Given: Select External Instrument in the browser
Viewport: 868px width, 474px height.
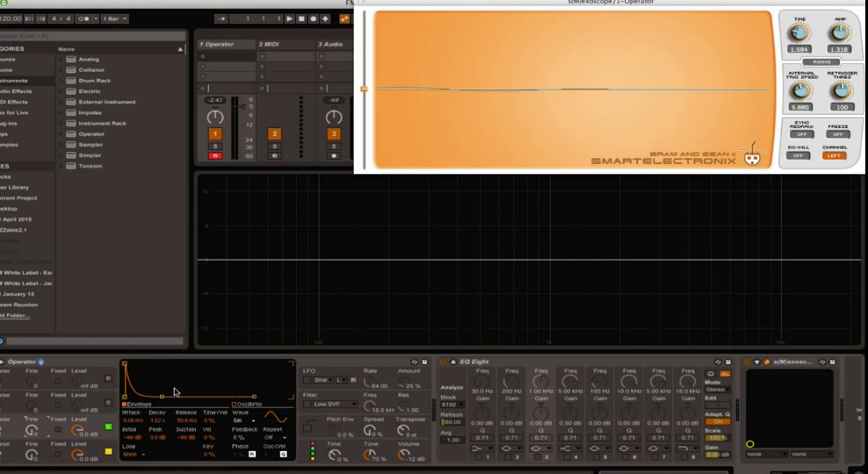Looking at the screenshot, I should (x=107, y=102).
